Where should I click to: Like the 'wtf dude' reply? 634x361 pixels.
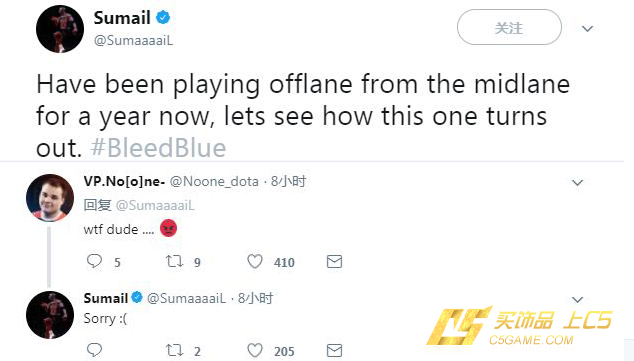[x=255, y=262]
